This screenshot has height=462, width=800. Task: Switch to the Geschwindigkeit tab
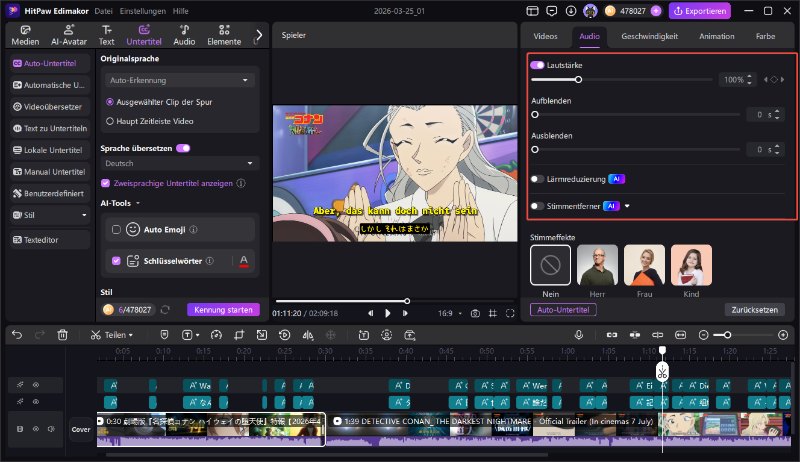click(x=649, y=36)
